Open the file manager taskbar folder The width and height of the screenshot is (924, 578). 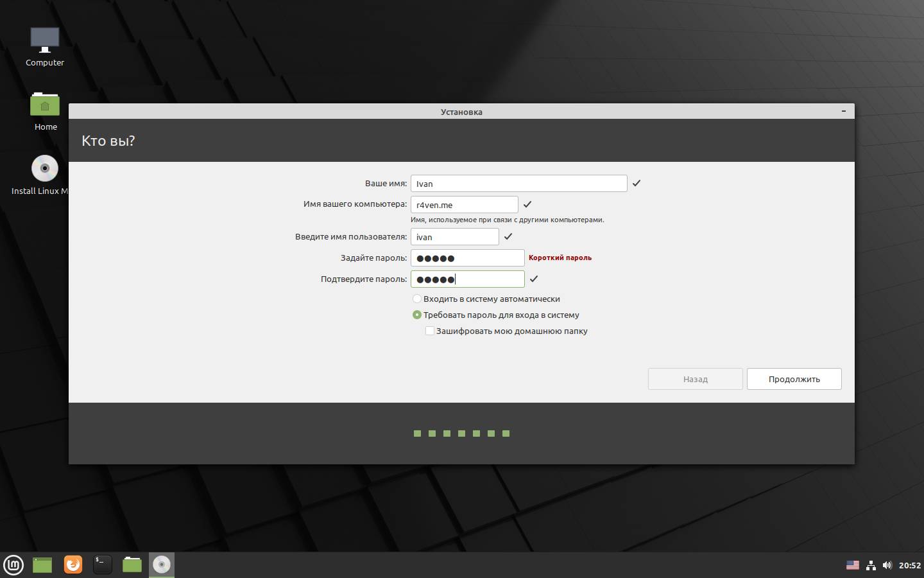(132, 565)
